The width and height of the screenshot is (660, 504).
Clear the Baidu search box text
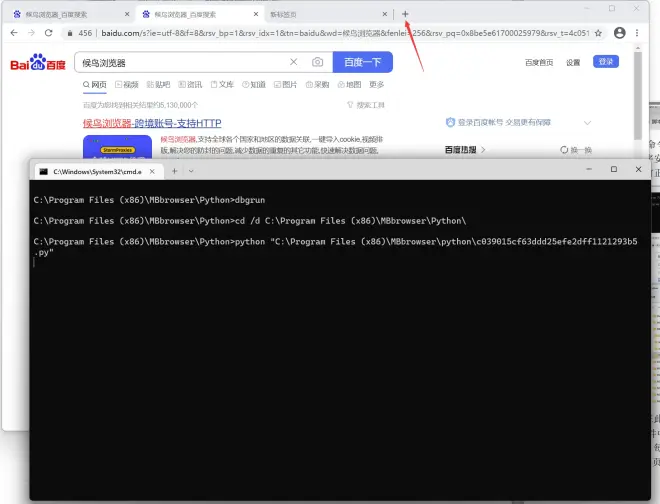coord(293,62)
